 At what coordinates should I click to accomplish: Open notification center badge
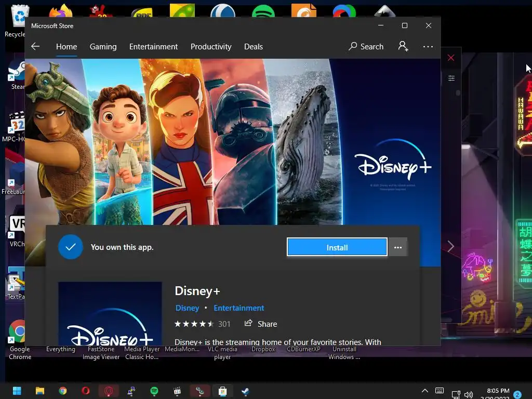[x=517, y=395]
